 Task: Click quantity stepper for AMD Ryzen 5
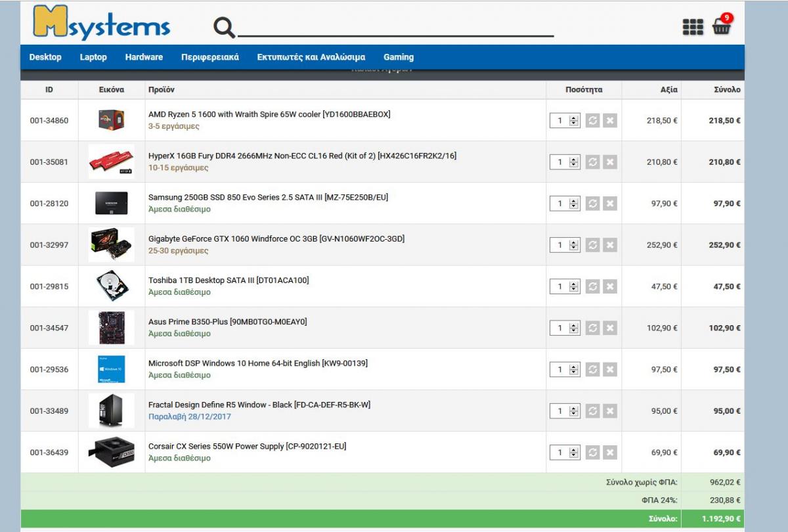[x=574, y=121]
